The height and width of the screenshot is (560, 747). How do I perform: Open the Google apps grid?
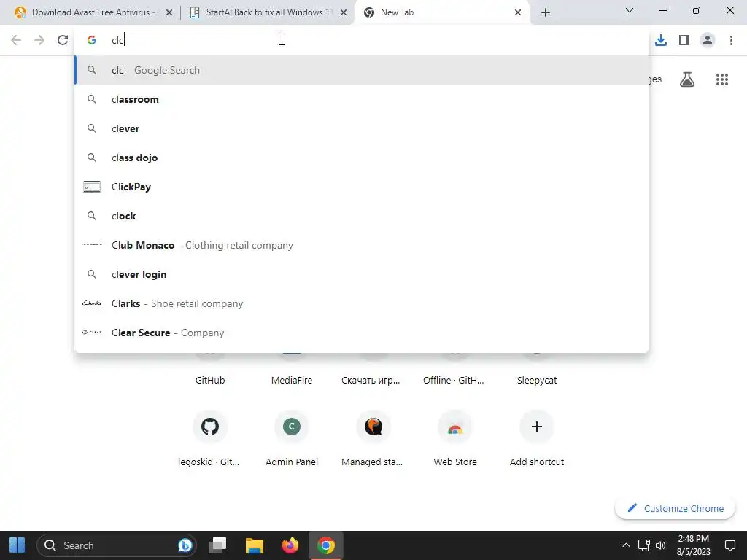721,79
